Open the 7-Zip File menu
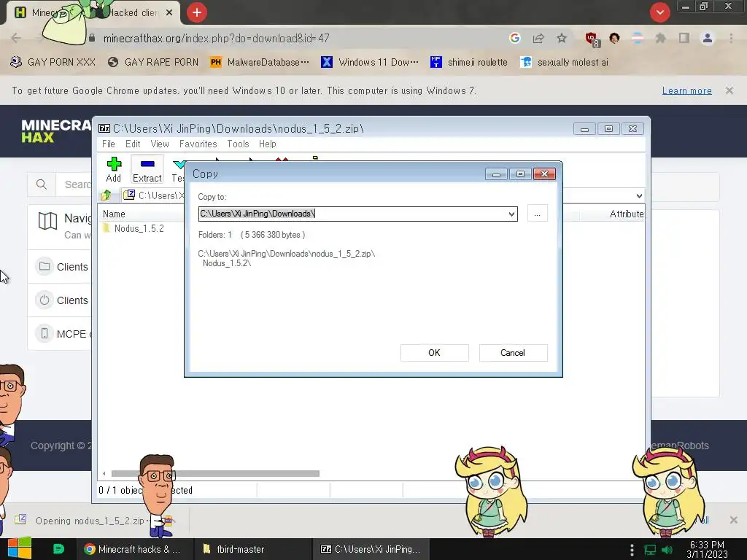 (x=109, y=144)
